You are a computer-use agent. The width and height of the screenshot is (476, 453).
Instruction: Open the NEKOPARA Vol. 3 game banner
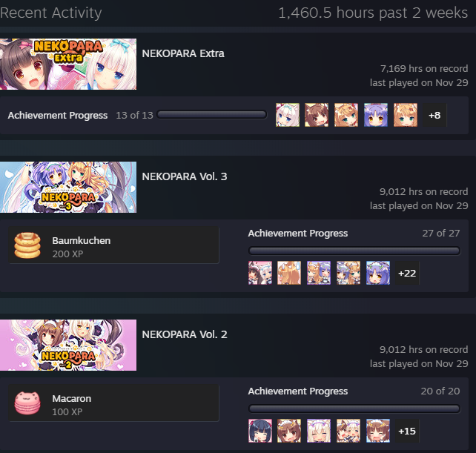click(x=68, y=187)
